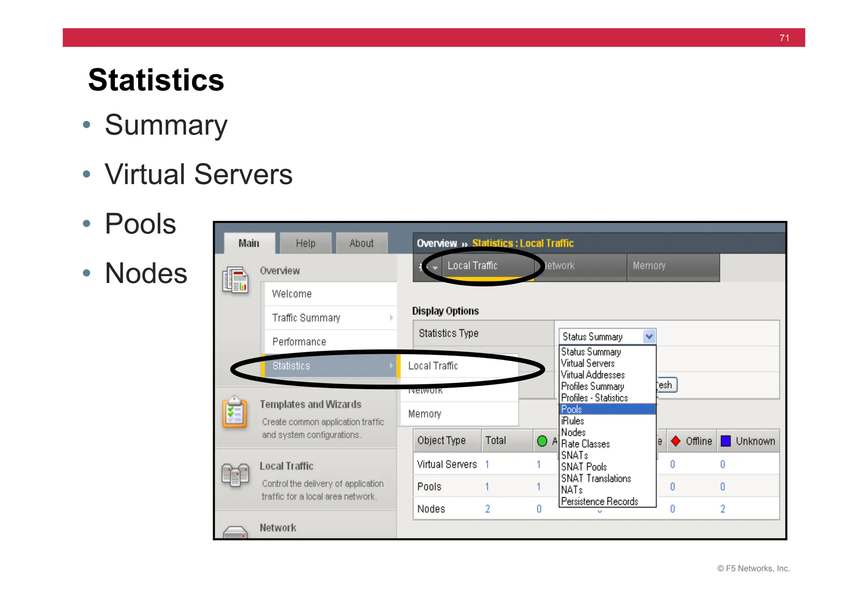Click the Virtual Servers row label
Screen dimensions: 868x613
447,464
